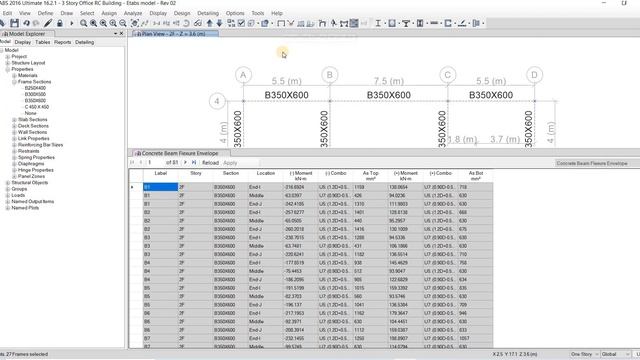Click the Pan view icon
Viewport: 640px width, 360px height.
(x=134, y=23)
